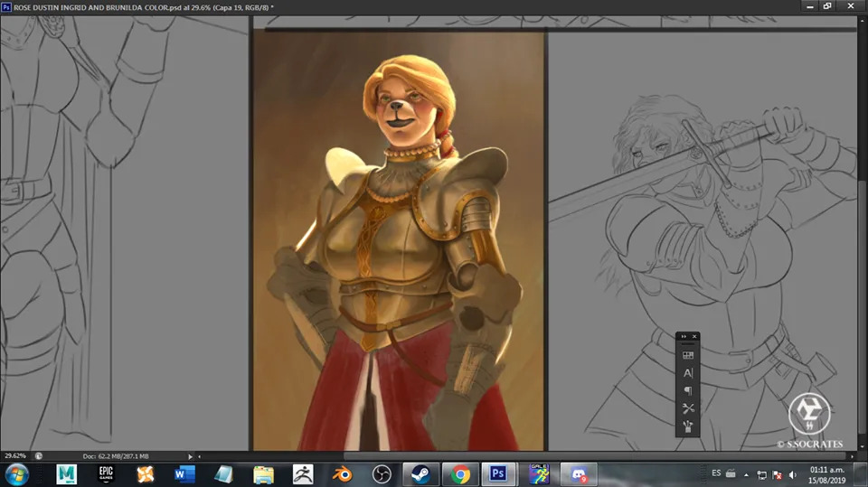Click the vertical scrollbar down arrow
868x487 pixels.
(x=863, y=446)
